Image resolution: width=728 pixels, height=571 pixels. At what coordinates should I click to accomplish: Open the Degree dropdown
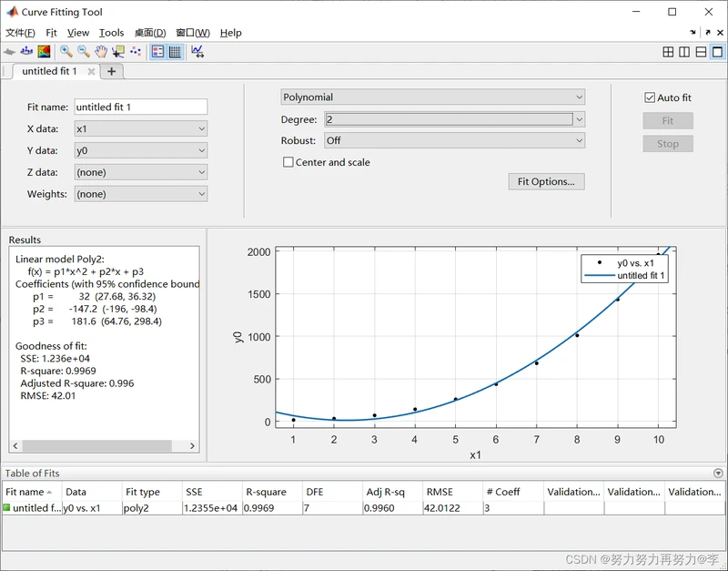point(454,119)
